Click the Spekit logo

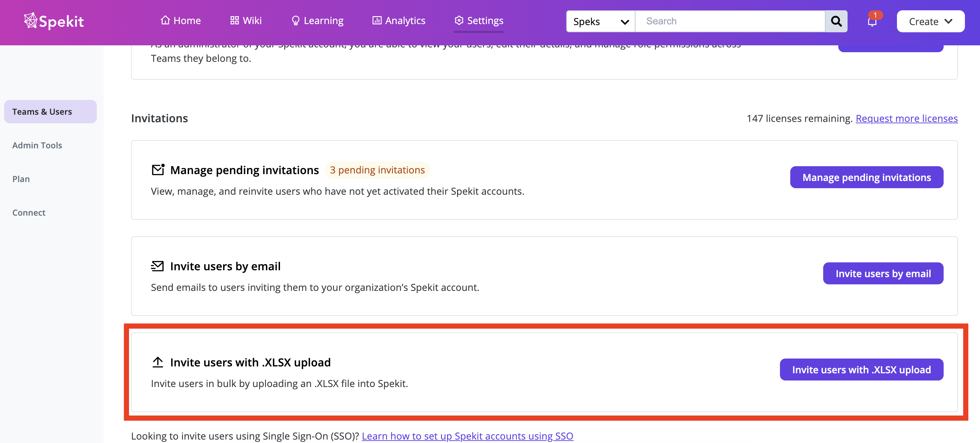click(x=54, y=21)
